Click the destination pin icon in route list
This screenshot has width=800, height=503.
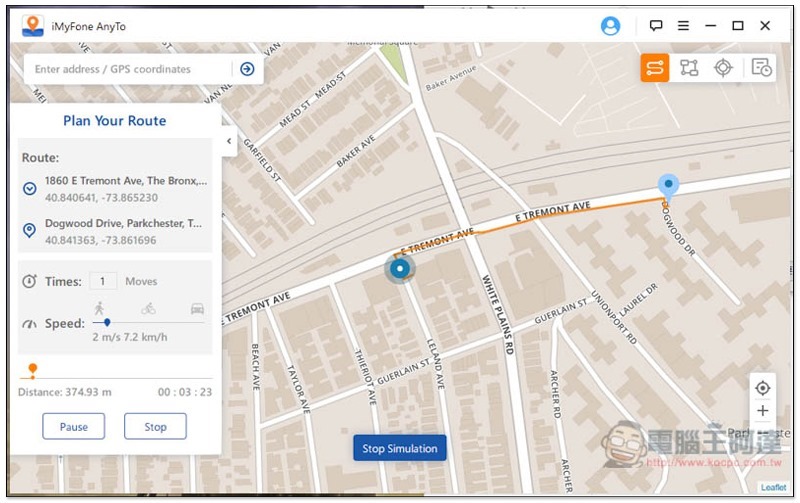point(30,231)
